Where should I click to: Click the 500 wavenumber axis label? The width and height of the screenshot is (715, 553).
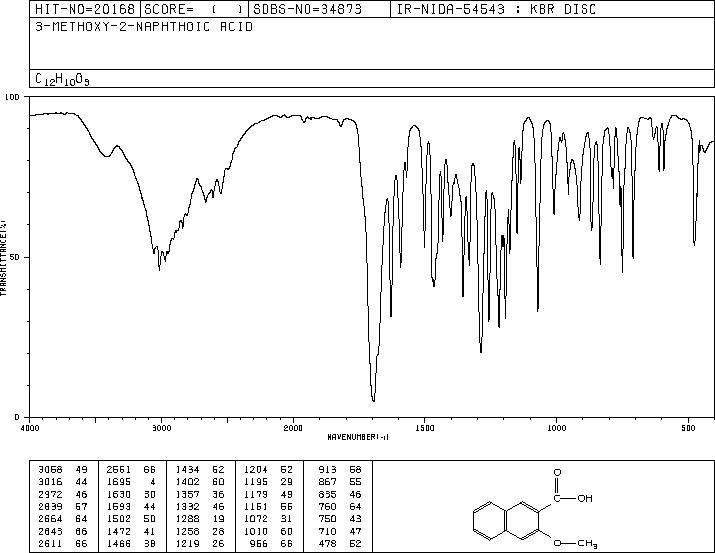689,428
